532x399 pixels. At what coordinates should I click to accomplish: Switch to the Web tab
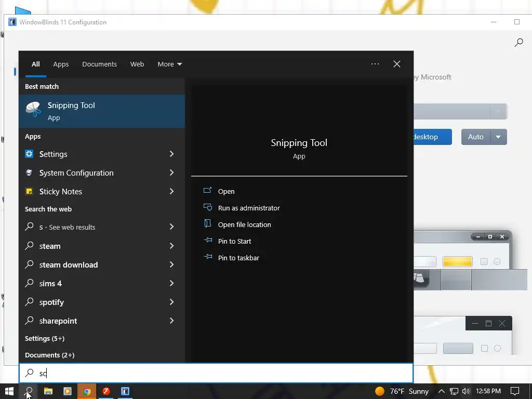click(137, 64)
